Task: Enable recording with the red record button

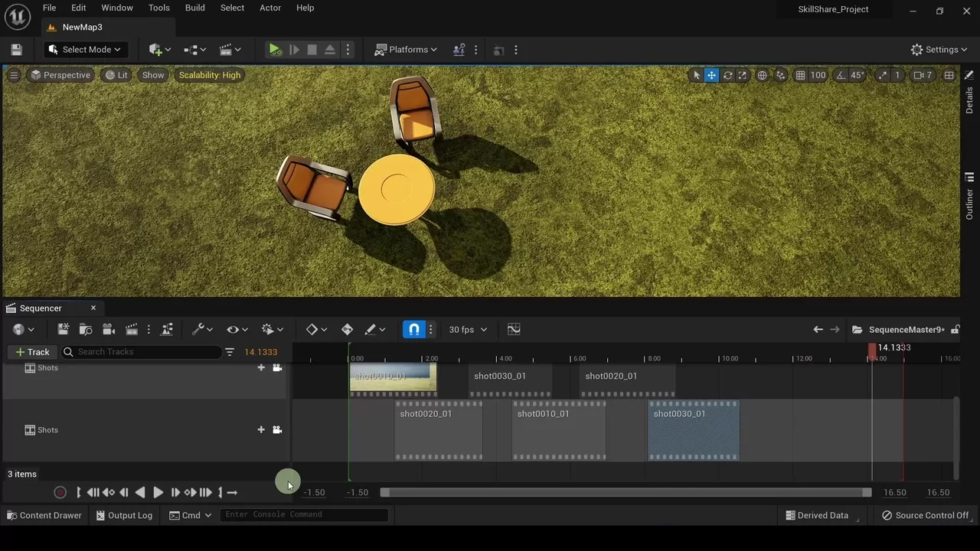Action: coord(60,492)
